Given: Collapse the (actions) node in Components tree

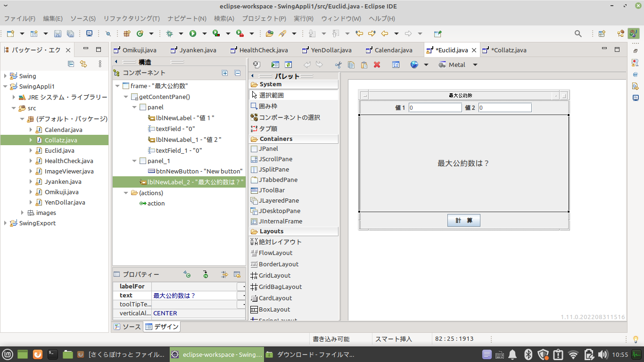Looking at the screenshot, I should (126, 193).
